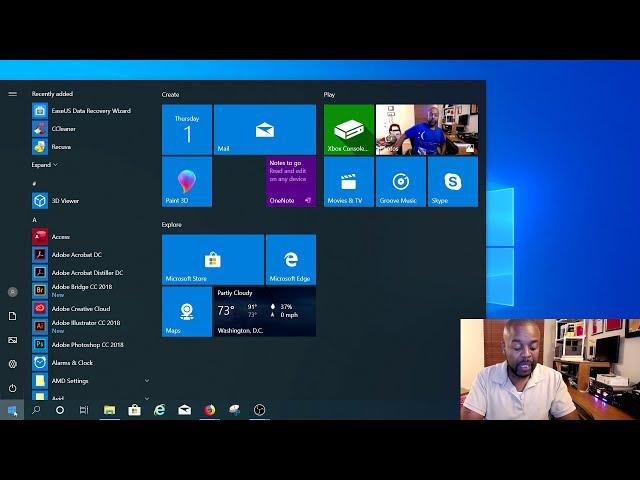This screenshot has width=640, height=480.
Task: Open Xbox Console Companion tile
Action: coord(349,129)
